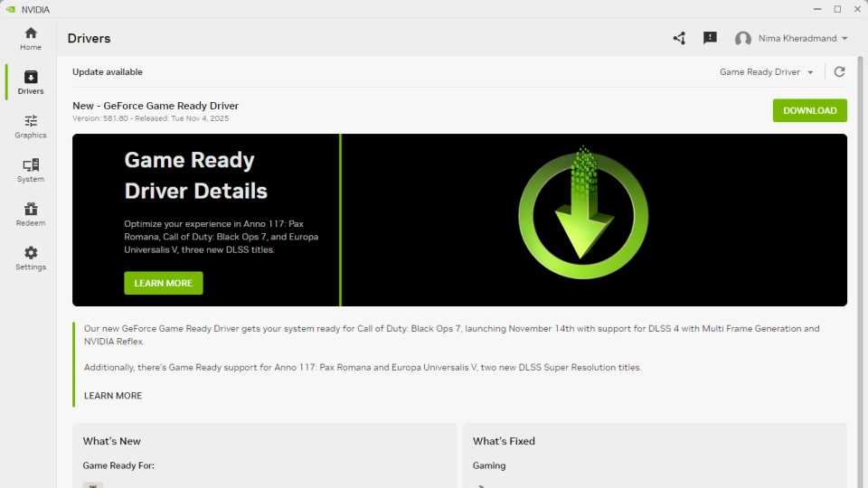Click the What's Fixed card heading
Viewport: 868px width, 488px height.
tap(504, 441)
